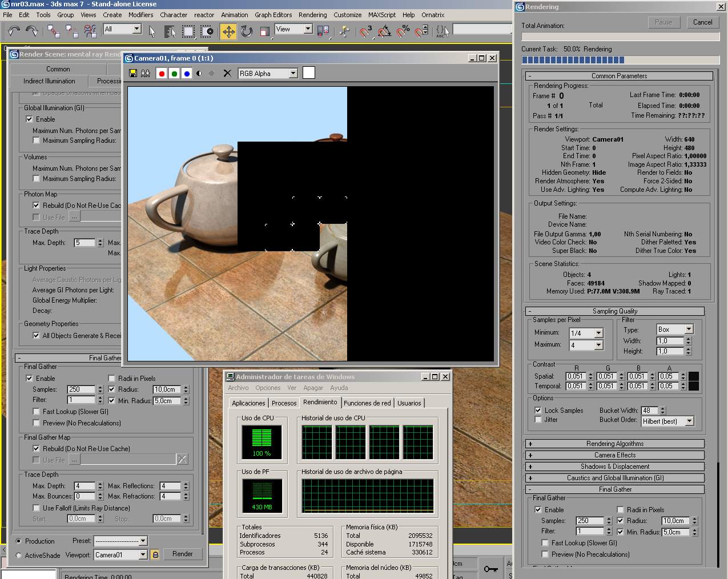
Task: Open the Graph Editors menu
Action: (273, 15)
